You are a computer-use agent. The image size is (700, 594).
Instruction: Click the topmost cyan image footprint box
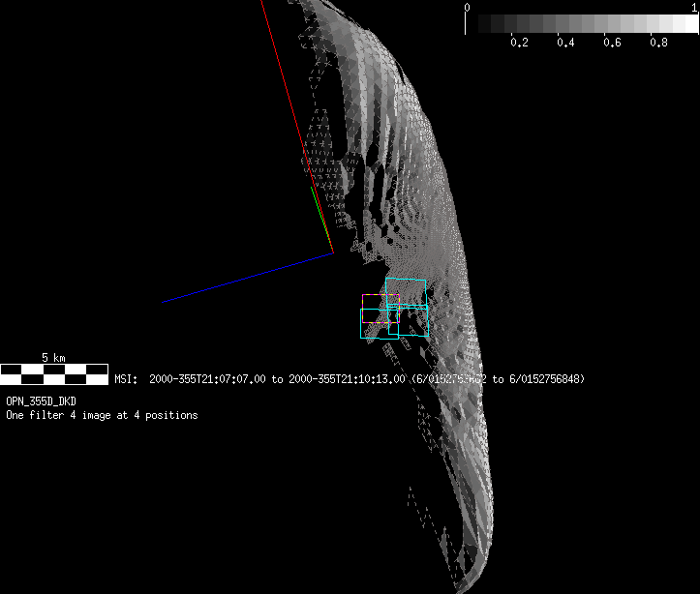point(406,292)
